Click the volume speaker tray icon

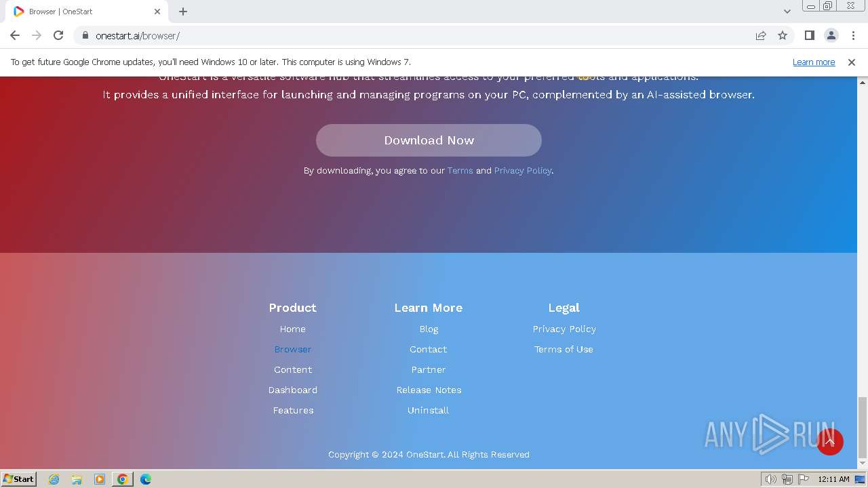point(771,479)
